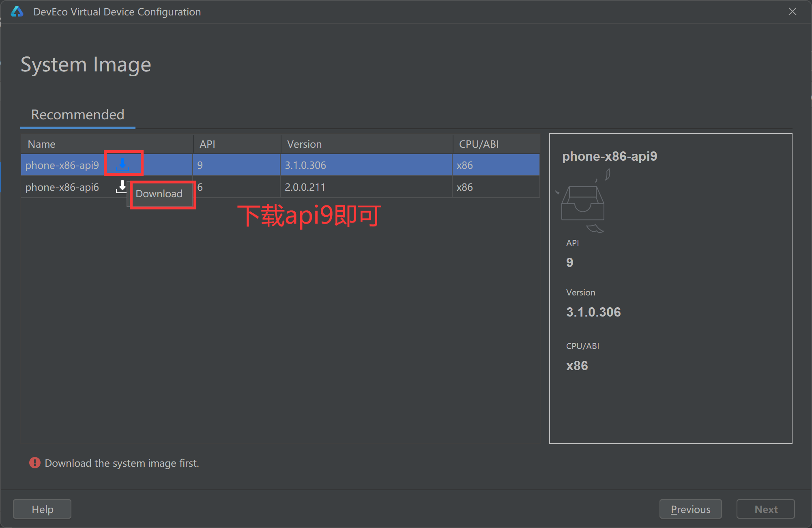
Task: Open the Help button
Action: [x=42, y=509]
